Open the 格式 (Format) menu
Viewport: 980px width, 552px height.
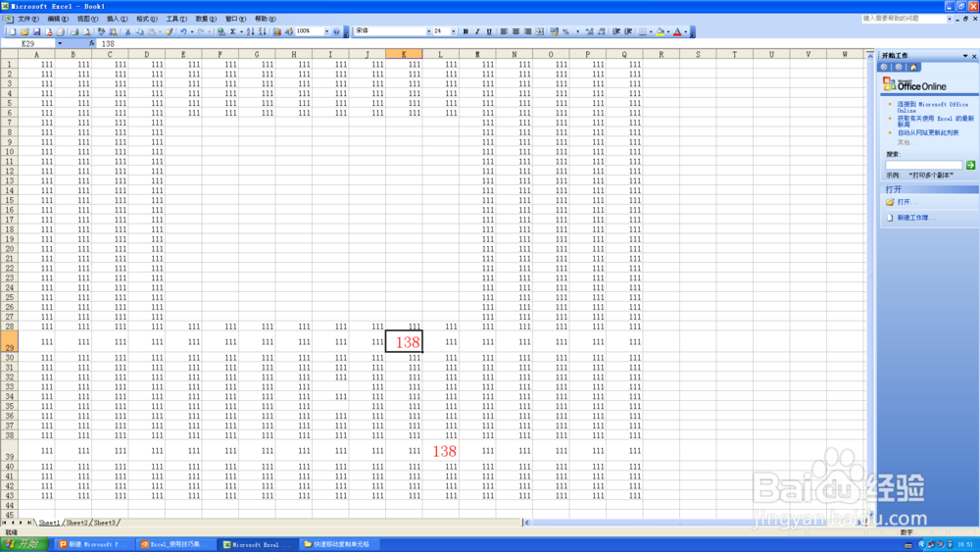pos(146,19)
